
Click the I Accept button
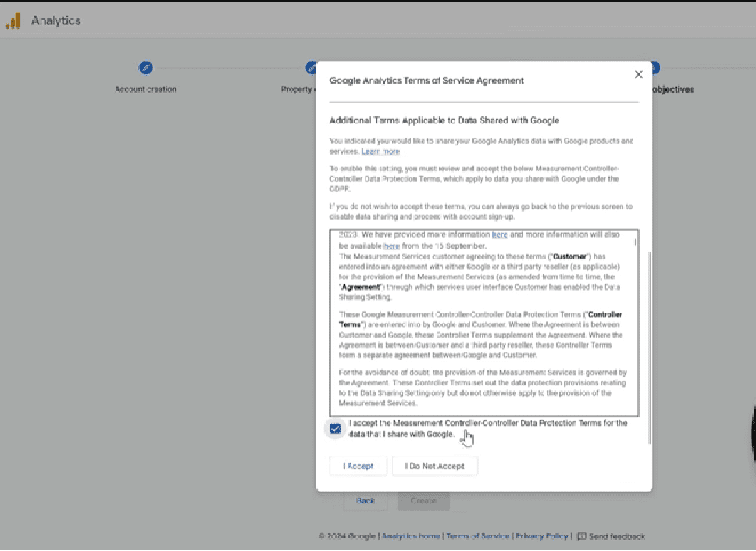tap(358, 466)
